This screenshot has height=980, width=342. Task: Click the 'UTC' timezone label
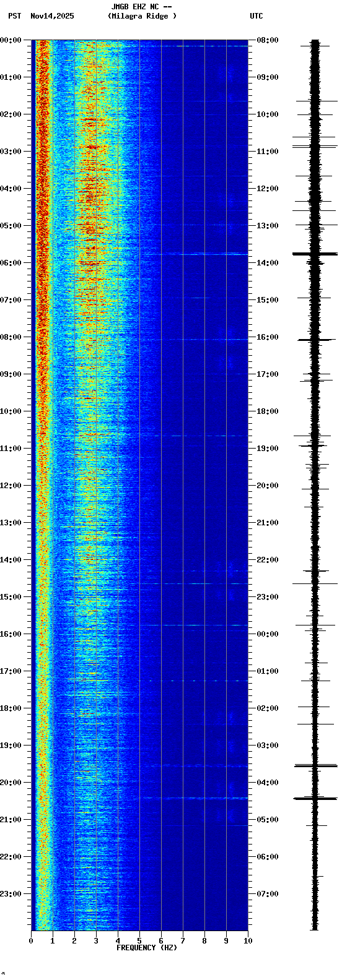click(x=256, y=16)
